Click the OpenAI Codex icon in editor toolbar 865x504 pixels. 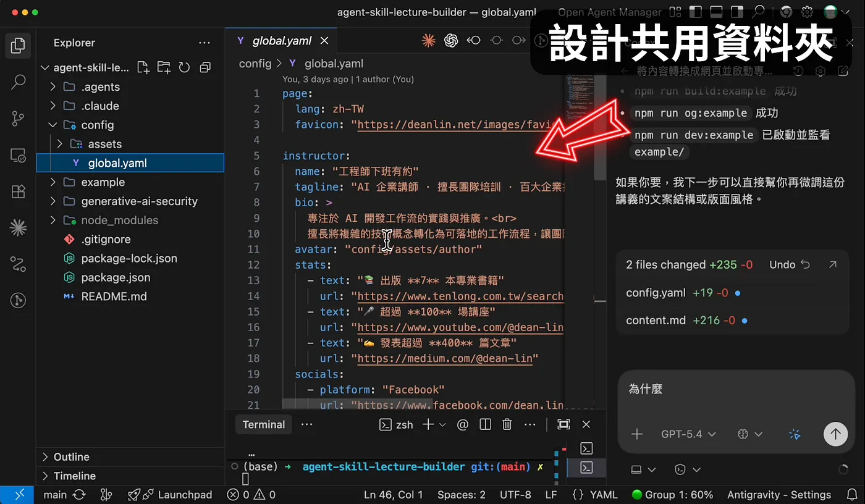(x=451, y=41)
